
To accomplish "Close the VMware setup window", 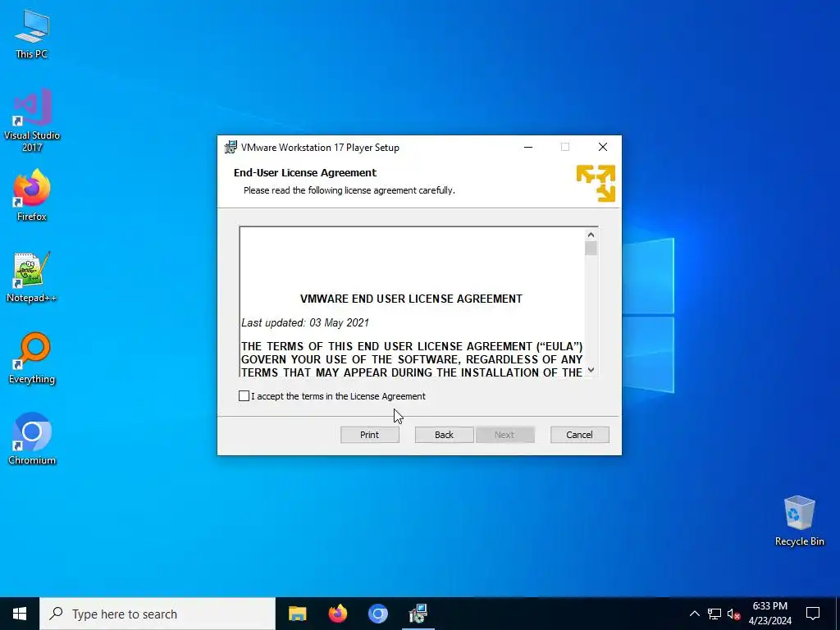I will pos(603,147).
